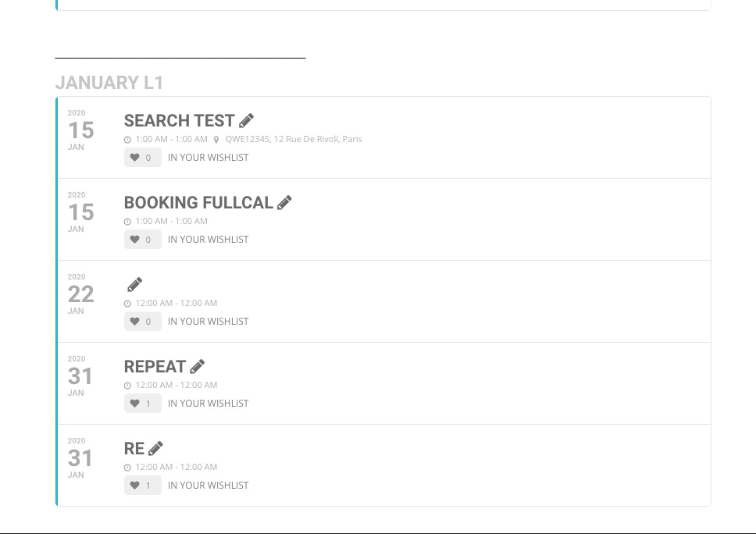The image size is (756, 534).
Task: Open the RE event title
Action: [134, 449]
